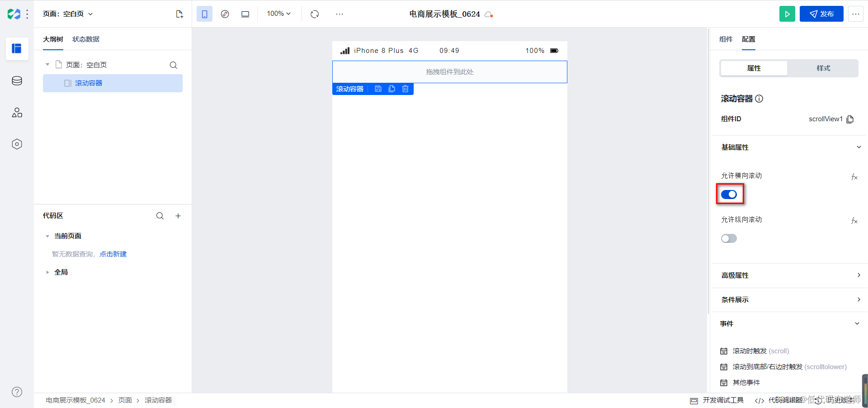Open the data source sidebar icon
Image resolution: width=868 pixels, height=408 pixels.
click(x=17, y=81)
